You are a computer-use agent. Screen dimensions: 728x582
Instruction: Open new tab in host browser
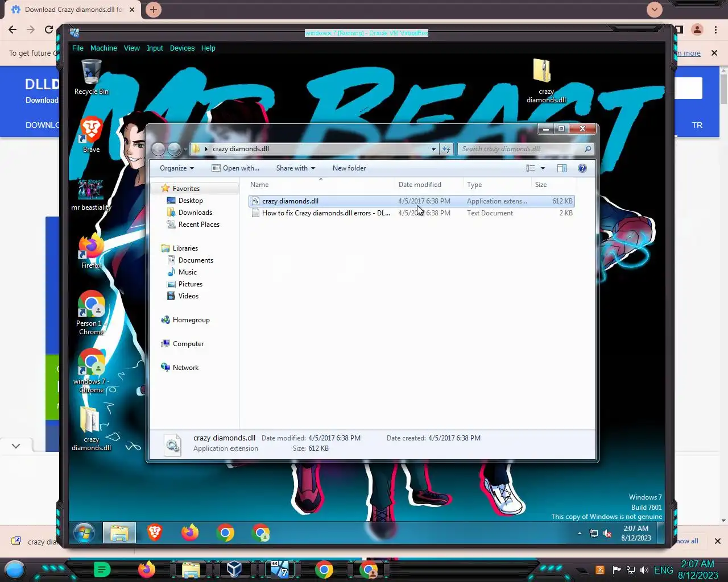[154, 10]
